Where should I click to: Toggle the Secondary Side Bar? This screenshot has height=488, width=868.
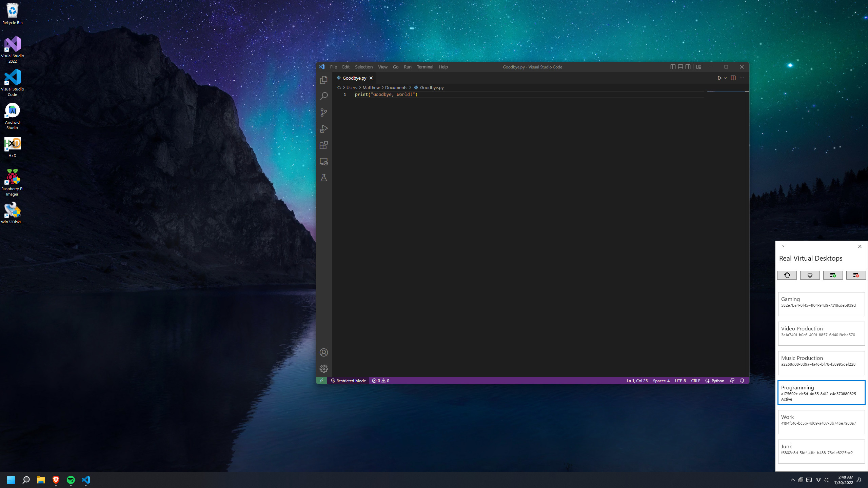tap(688, 67)
